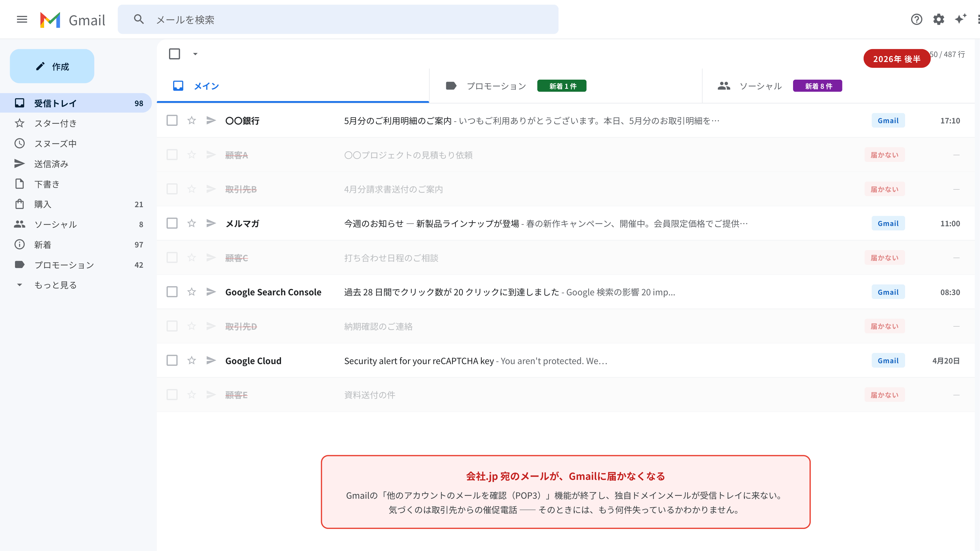Image resolution: width=980 pixels, height=551 pixels.
Task: Click the 作成 compose button
Action: click(52, 66)
